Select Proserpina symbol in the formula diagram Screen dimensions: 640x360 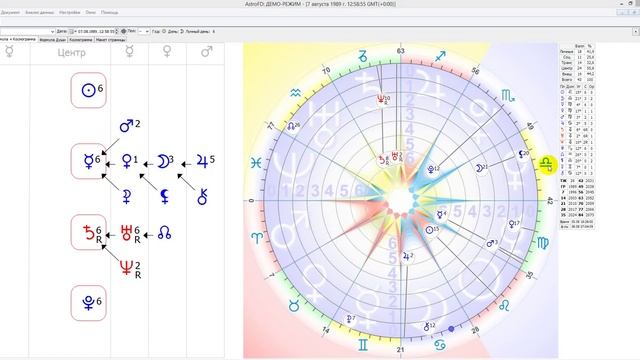[127, 197]
